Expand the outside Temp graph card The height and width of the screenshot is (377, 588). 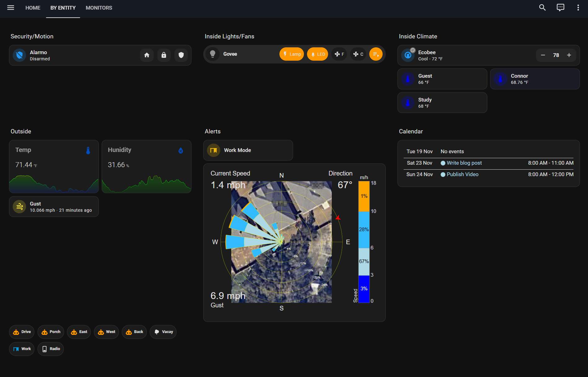click(54, 166)
